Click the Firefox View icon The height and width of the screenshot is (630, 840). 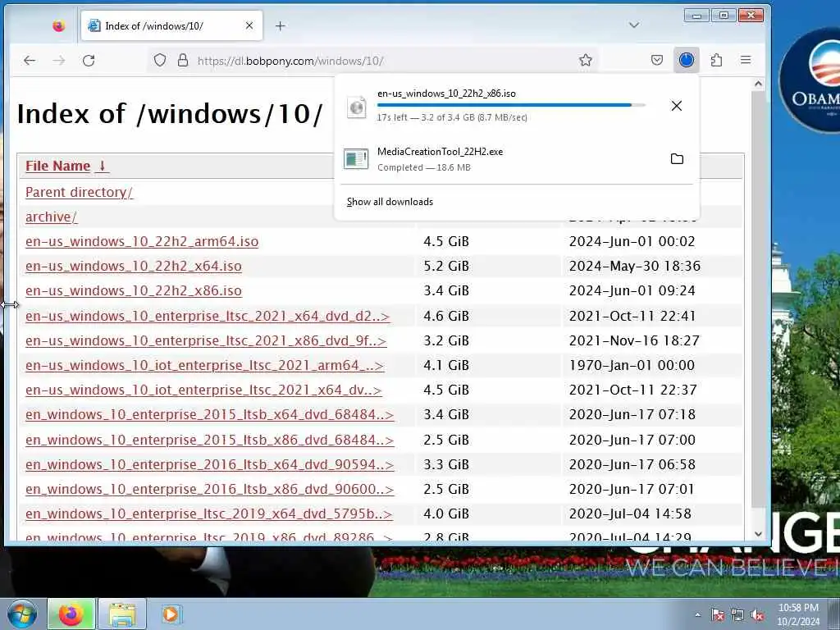point(59,25)
